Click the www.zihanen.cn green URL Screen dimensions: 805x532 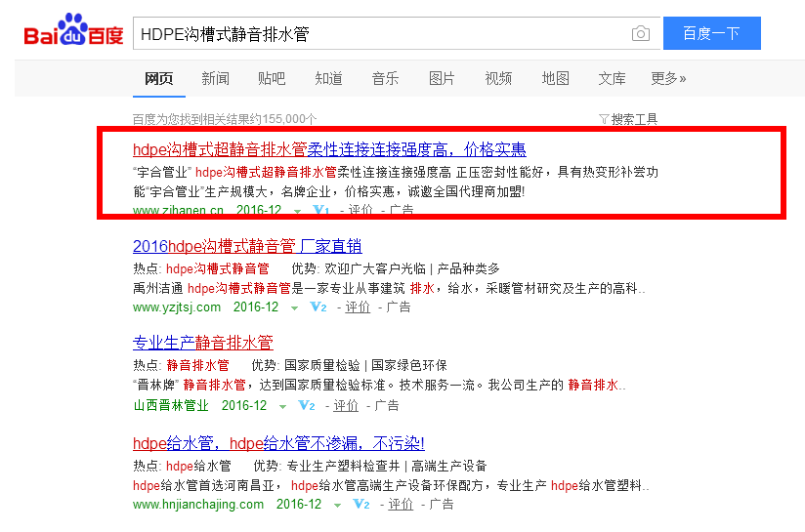(178, 210)
